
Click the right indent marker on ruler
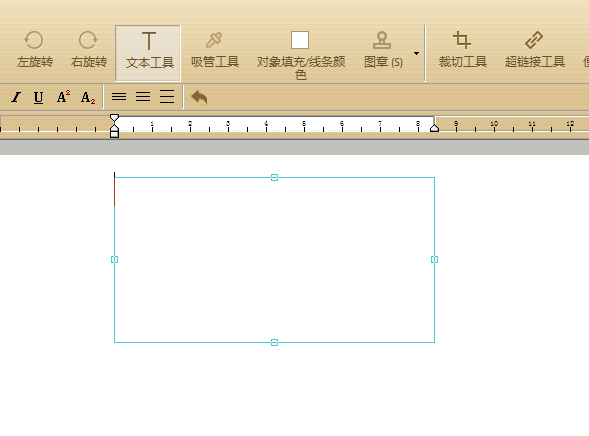[434, 128]
